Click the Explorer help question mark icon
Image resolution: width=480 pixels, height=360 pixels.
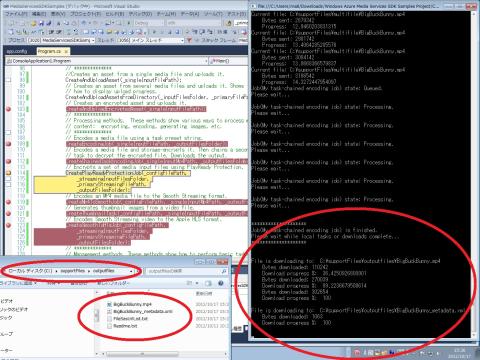(x=220, y=283)
